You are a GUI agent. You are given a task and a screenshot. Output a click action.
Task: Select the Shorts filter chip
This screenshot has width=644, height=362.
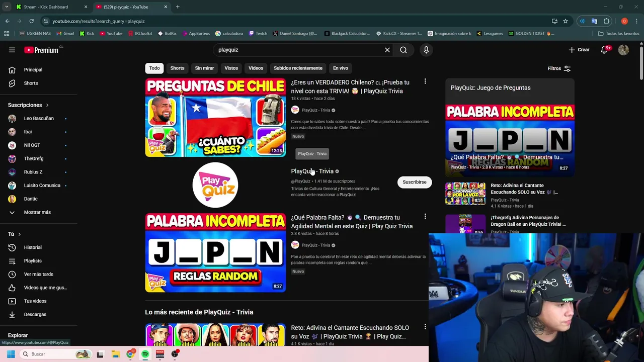pos(177,68)
